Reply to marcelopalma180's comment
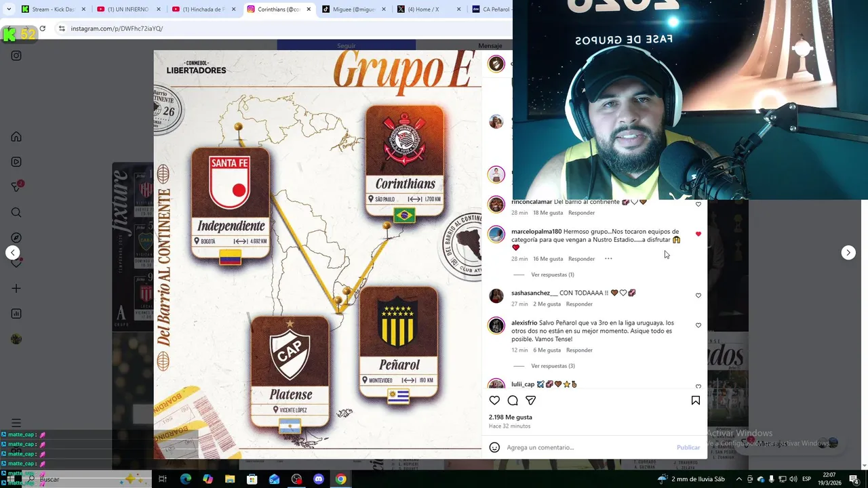Image resolution: width=868 pixels, height=488 pixels. (581, 259)
